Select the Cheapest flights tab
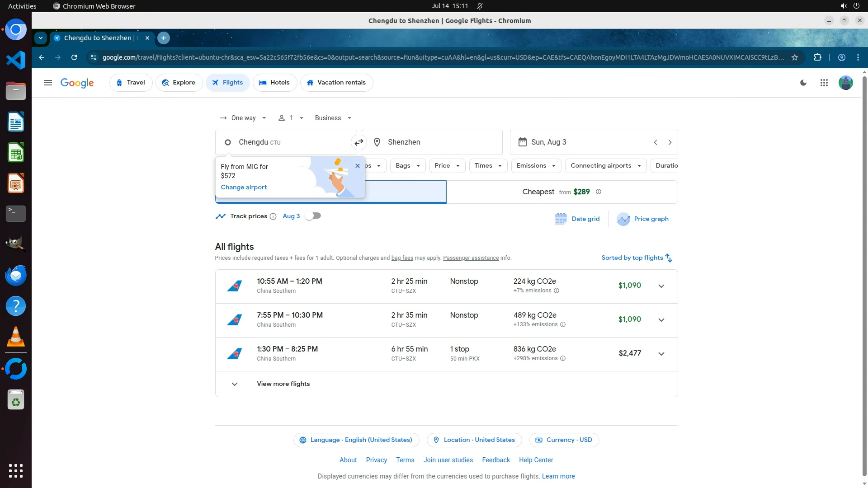The image size is (868, 488). (561, 192)
